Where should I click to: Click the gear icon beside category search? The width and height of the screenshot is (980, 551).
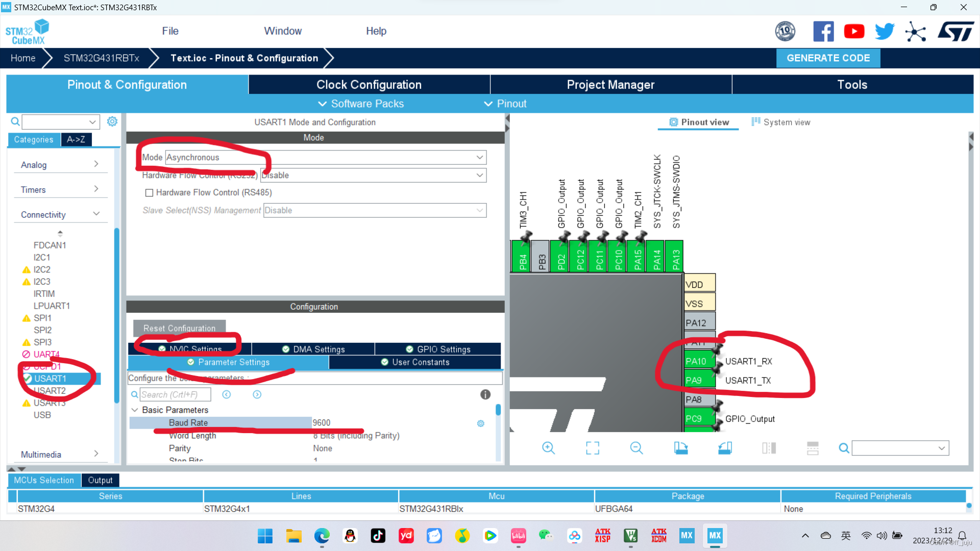pos(112,121)
